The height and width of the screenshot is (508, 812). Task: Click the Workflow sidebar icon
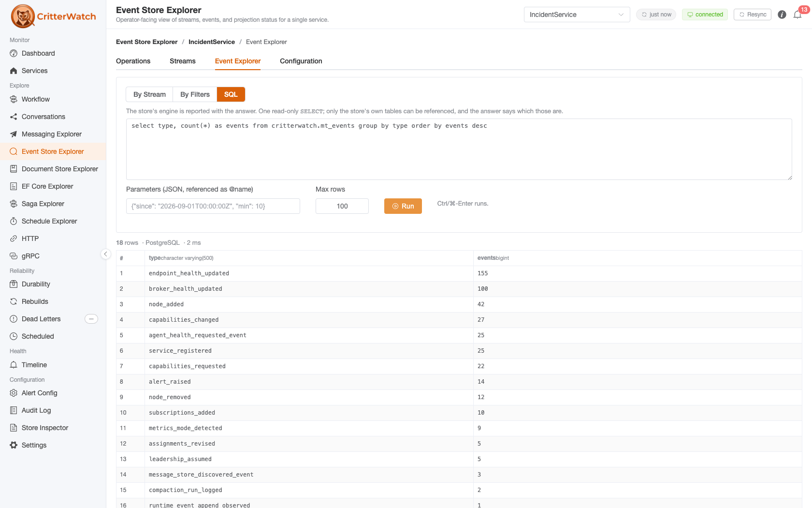click(14, 99)
